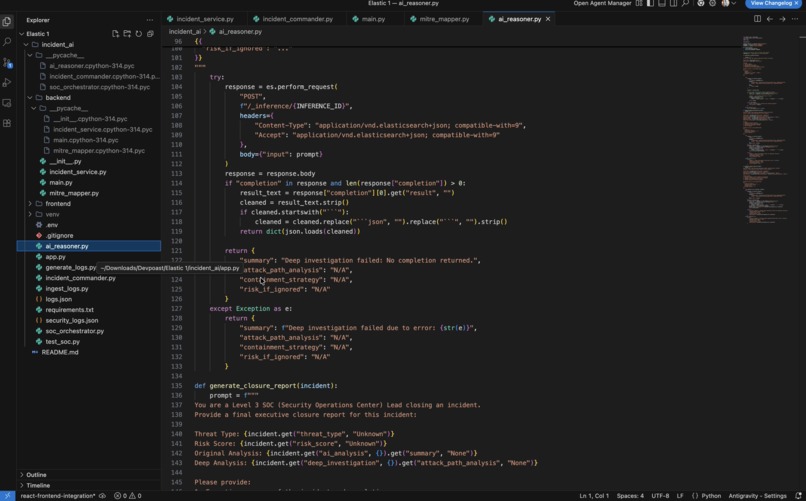The width and height of the screenshot is (806, 501).
Task: Open editor more actions ellipsis
Action: pyautogui.click(x=795, y=19)
